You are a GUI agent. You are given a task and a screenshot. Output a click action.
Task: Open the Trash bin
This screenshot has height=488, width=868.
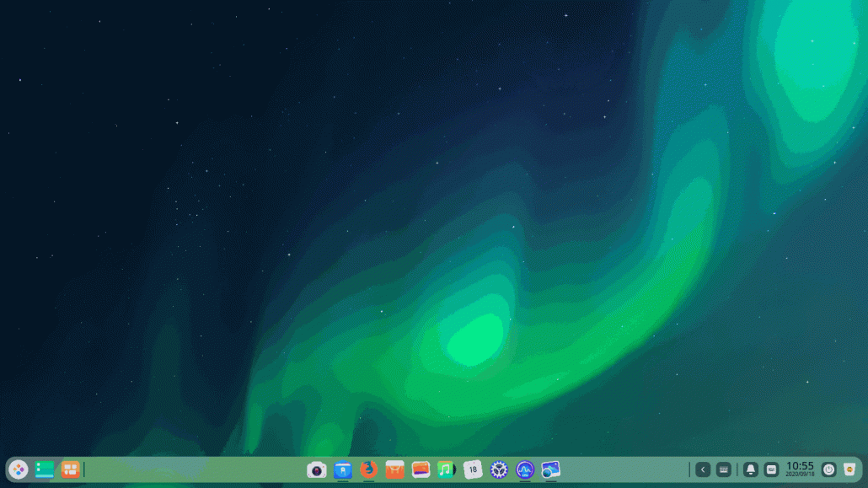[849, 469]
